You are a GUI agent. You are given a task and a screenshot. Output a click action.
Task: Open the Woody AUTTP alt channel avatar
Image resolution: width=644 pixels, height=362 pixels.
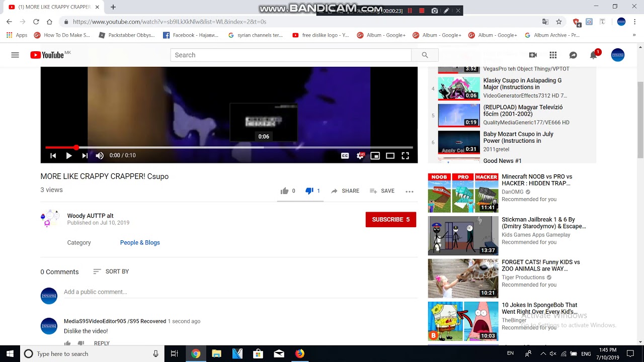(49, 219)
